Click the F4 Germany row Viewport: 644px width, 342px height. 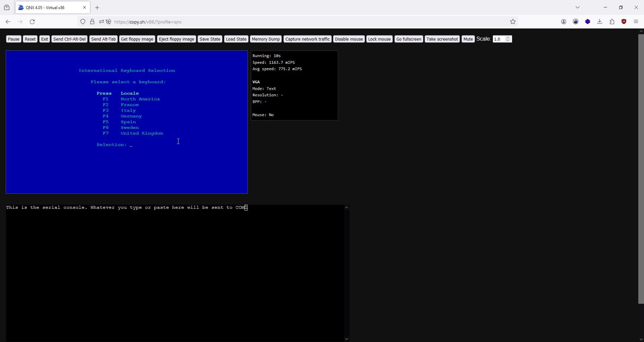coord(122,116)
